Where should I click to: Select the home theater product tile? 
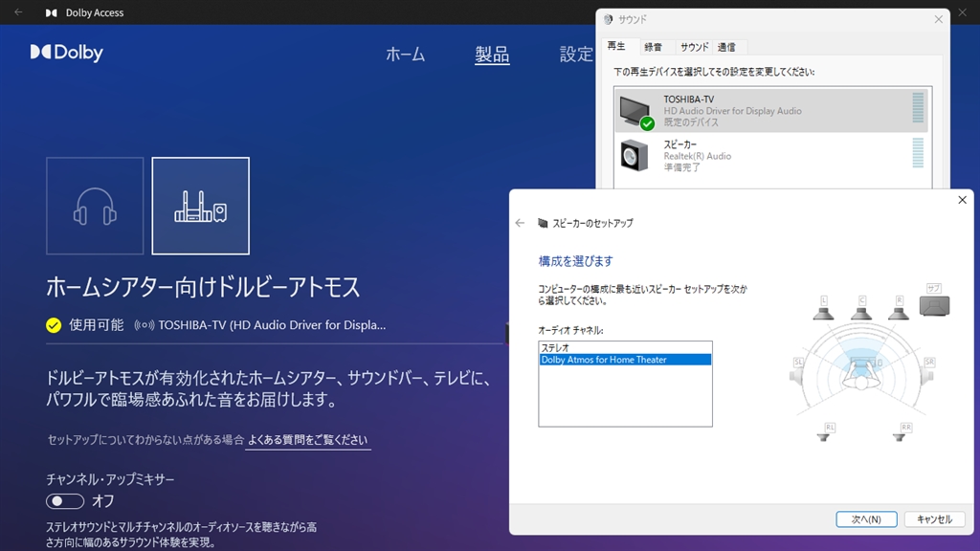coord(201,206)
